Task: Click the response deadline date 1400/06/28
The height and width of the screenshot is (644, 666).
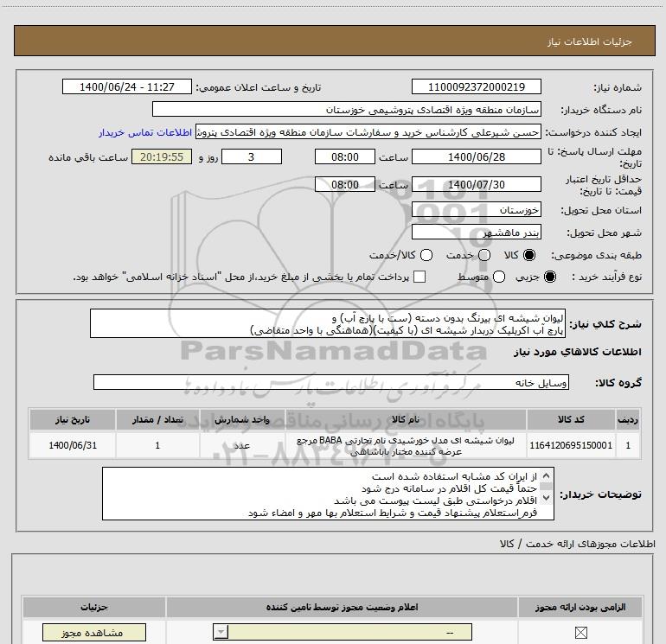Action: coord(476,156)
